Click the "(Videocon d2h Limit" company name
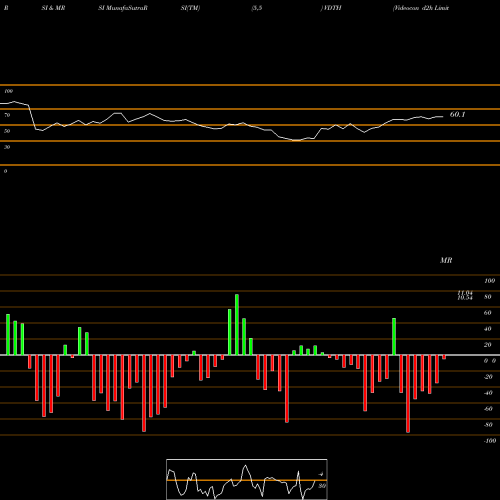The width and height of the screenshot is (500, 500). click(421, 8)
